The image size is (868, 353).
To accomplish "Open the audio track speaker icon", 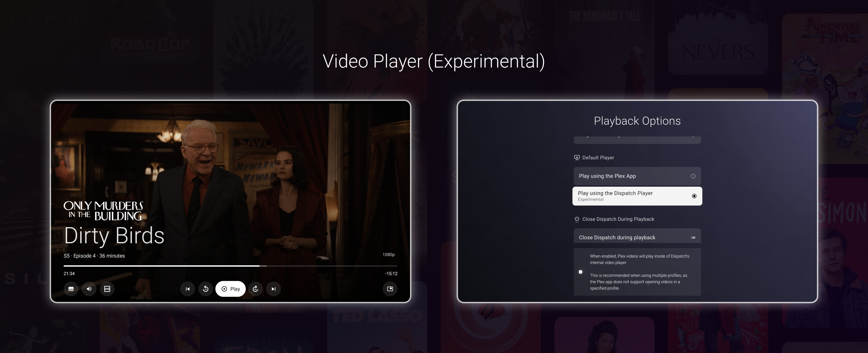I will (89, 289).
